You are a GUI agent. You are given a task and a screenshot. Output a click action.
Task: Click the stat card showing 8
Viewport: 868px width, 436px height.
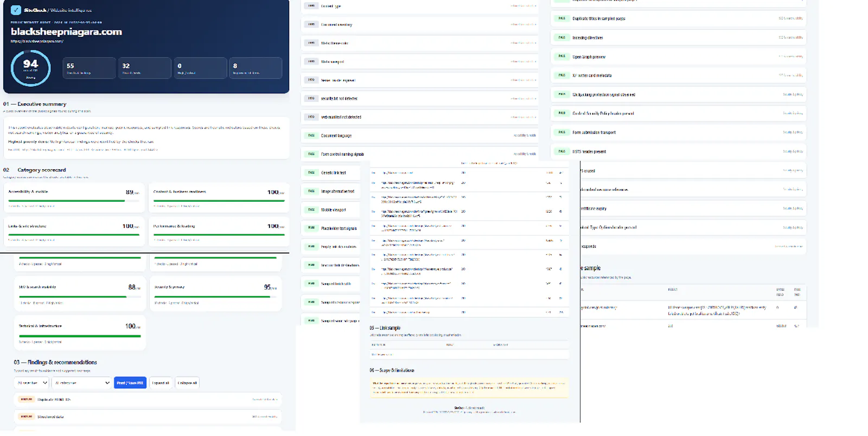pyautogui.click(x=256, y=68)
